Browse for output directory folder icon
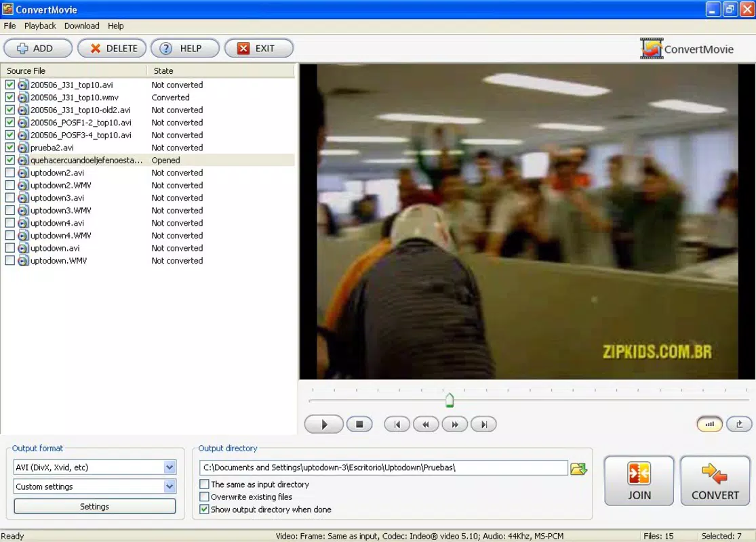This screenshot has width=756, height=542. (578, 468)
